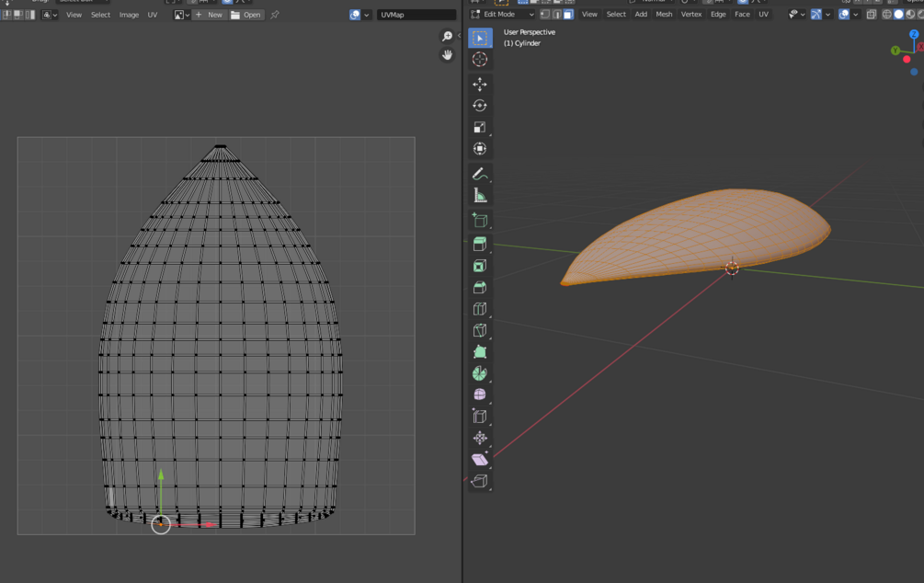The width and height of the screenshot is (924, 583).
Task: Select the Shear tool
Action: [480, 459]
